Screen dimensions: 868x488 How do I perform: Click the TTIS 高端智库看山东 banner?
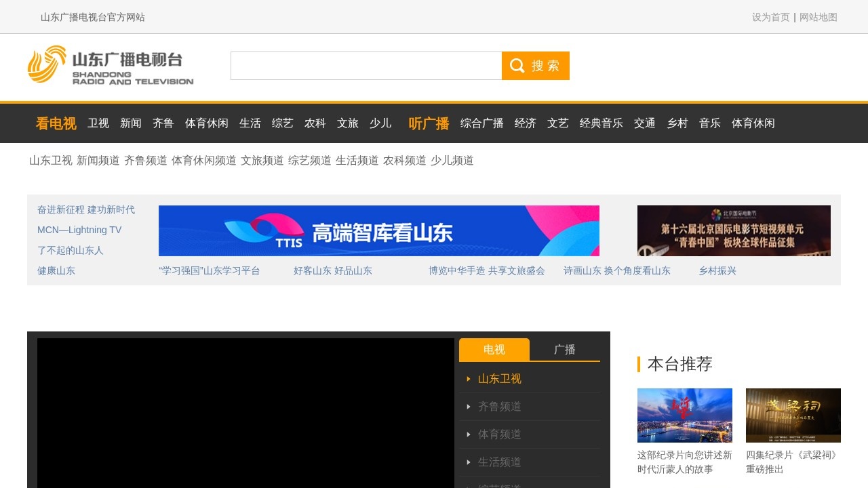[x=379, y=230]
